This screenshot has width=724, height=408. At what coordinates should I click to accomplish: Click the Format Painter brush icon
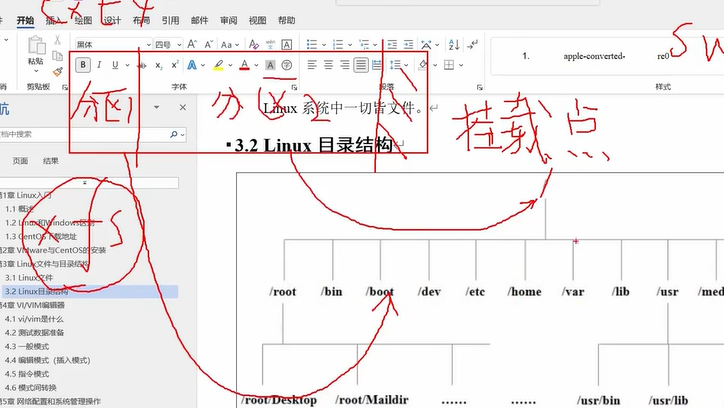coord(57,72)
